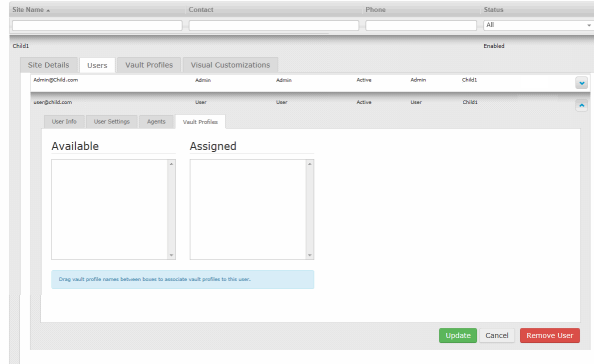This screenshot has height=364, width=594.
Task: Click the Contact column header
Action: tap(201, 10)
